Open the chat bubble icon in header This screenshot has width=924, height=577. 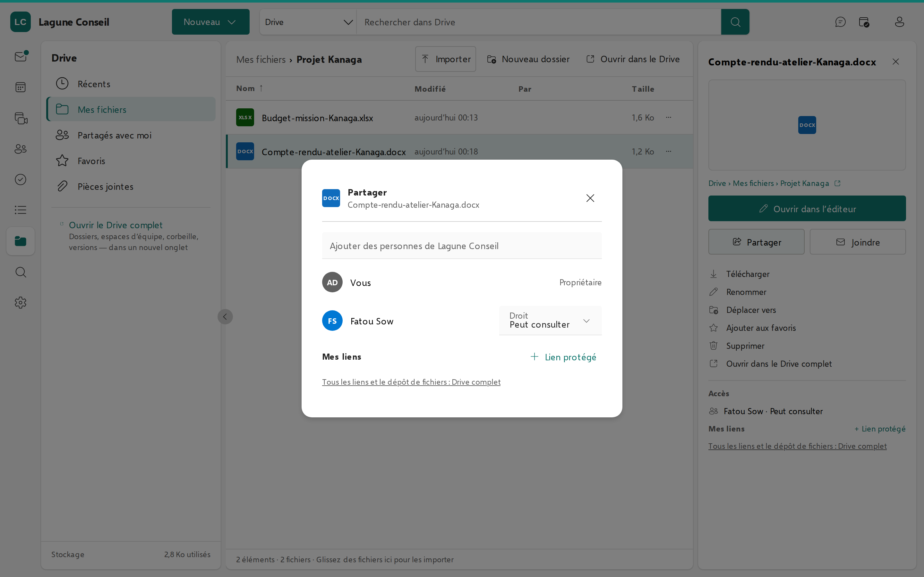(840, 22)
